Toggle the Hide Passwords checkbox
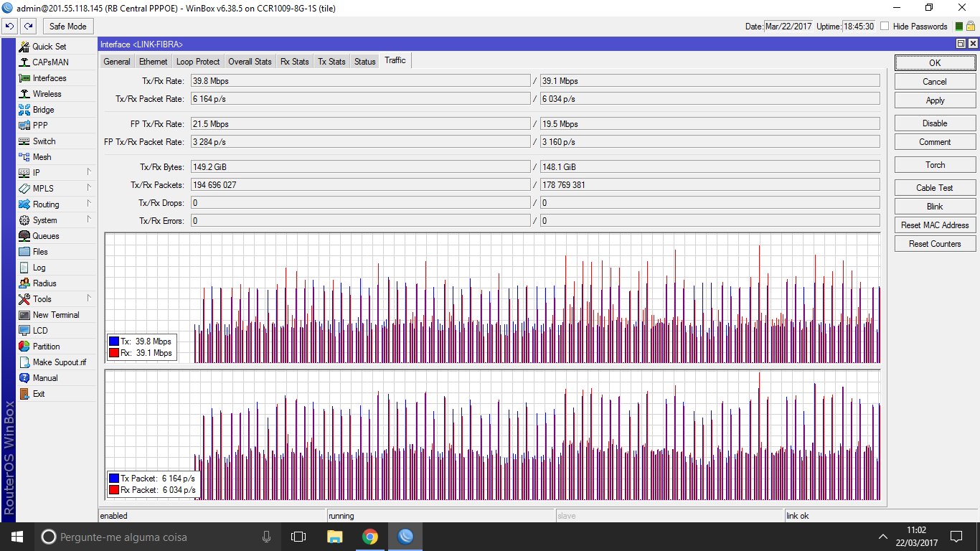The width and height of the screenshot is (980, 551). (885, 27)
